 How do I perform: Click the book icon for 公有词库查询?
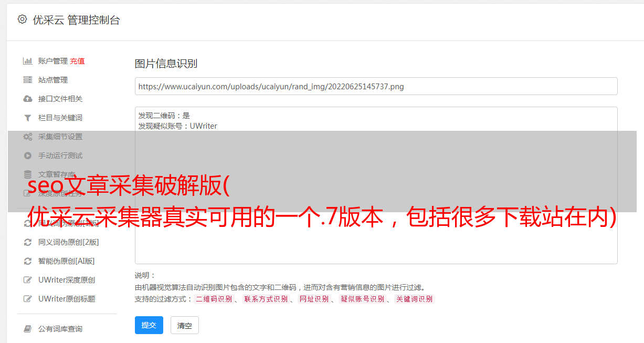tap(28, 329)
